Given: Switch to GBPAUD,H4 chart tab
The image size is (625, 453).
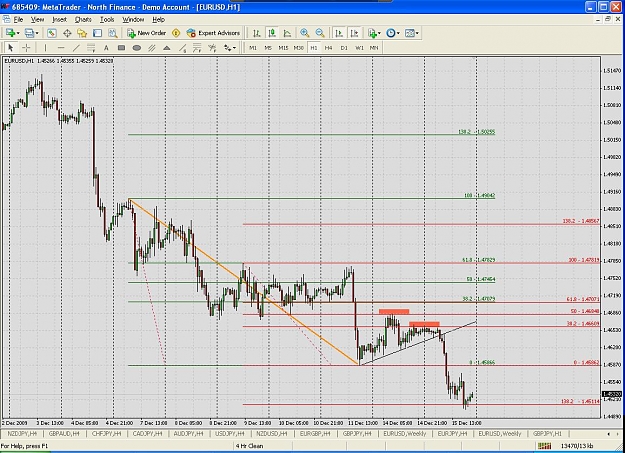Looking at the screenshot, I should point(64,433).
